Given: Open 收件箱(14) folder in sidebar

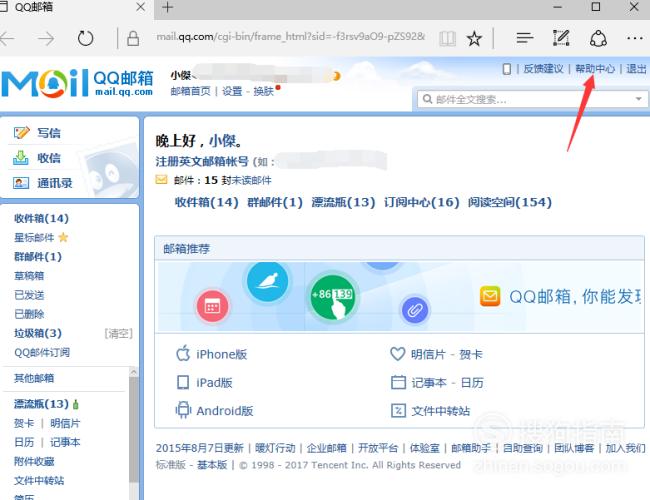Looking at the screenshot, I should (x=41, y=218).
